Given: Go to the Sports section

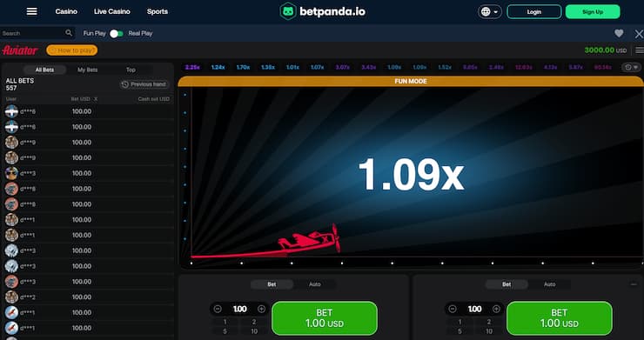Looking at the screenshot, I should 158,11.
